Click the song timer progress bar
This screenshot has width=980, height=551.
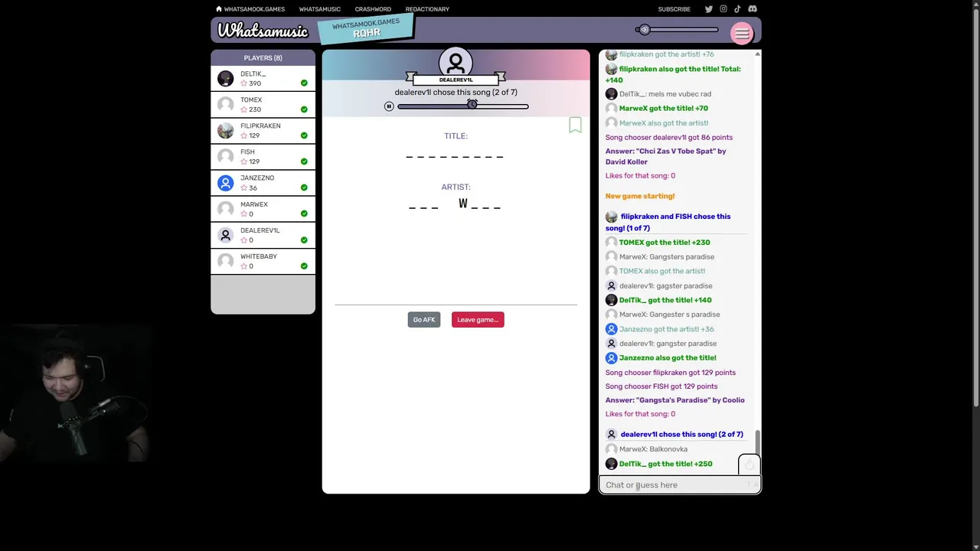[462, 106]
